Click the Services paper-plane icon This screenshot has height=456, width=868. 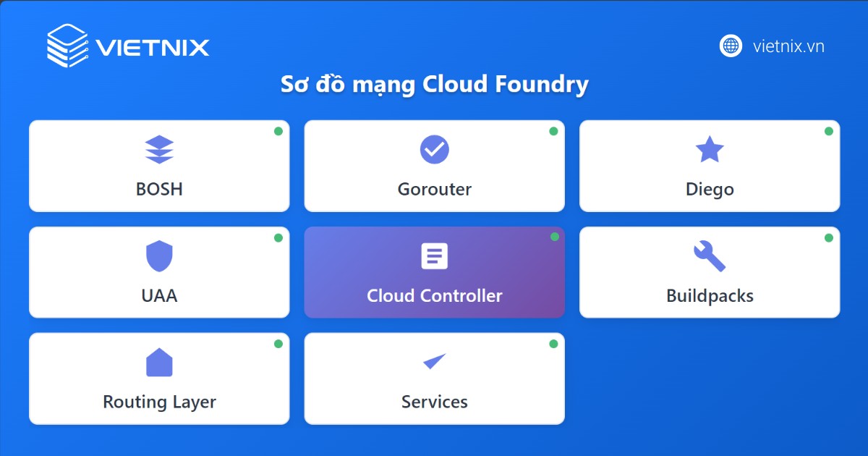[x=434, y=362]
